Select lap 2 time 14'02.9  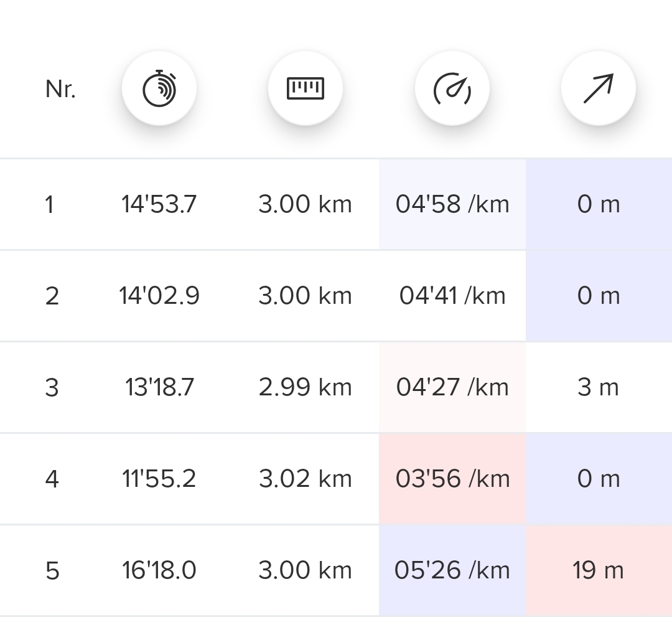(x=159, y=296)
